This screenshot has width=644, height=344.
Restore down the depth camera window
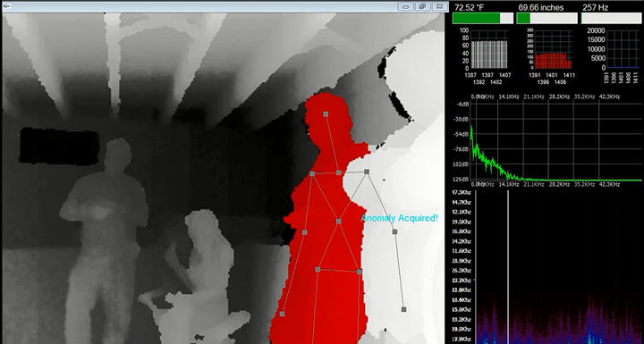point(422,6)
